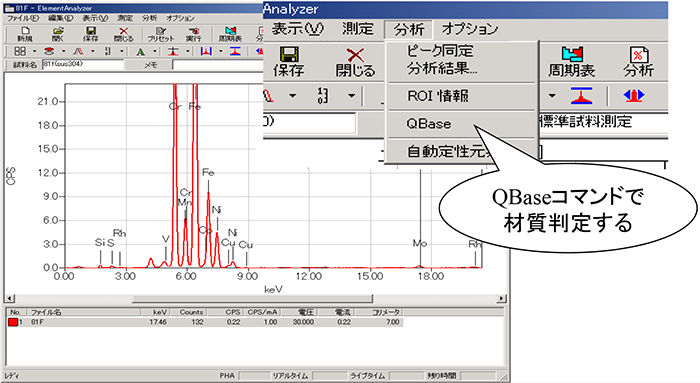Click the 標準試料測定 text in the inset
The image size is (700, 383).
coord(586,122)
